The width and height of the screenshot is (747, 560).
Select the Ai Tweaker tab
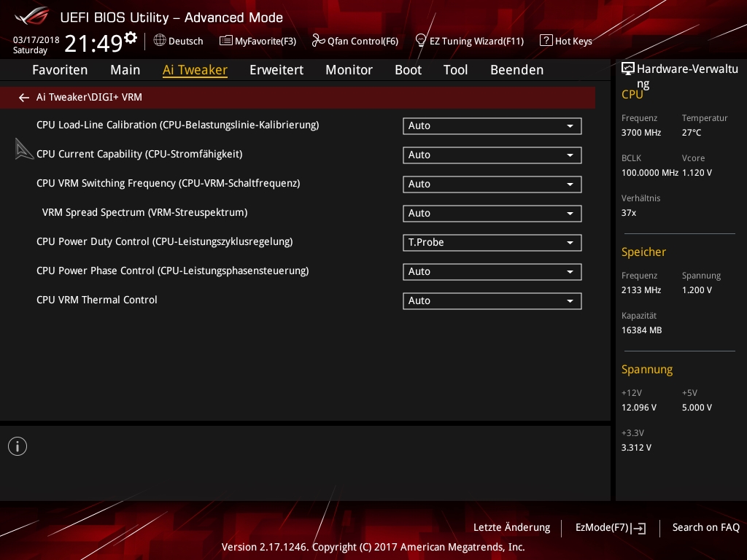click(195, 70)
